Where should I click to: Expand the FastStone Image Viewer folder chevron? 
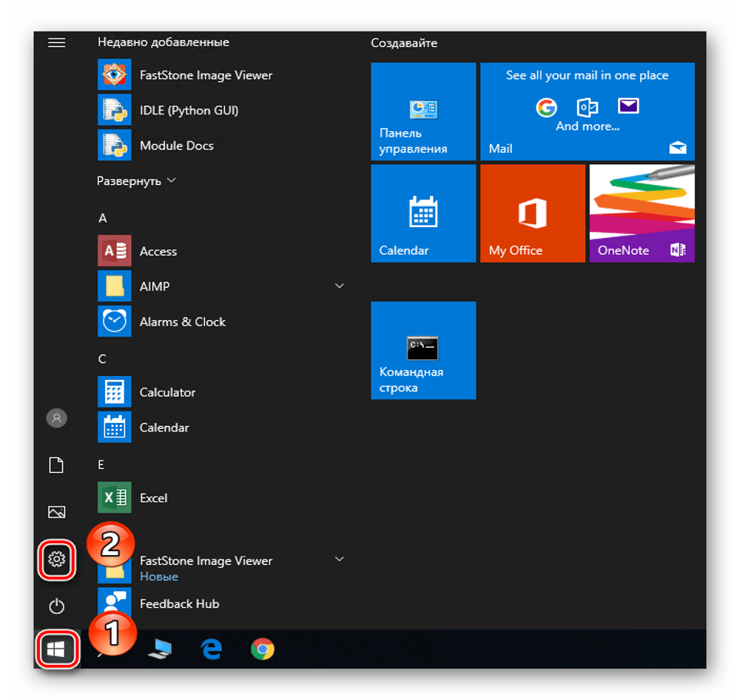point(339,560)
